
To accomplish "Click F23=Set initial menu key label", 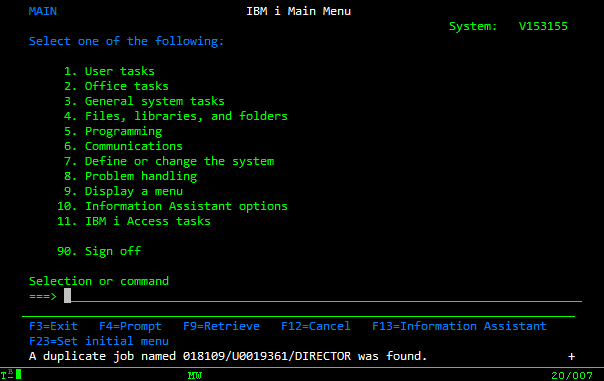I will point(99,341).
